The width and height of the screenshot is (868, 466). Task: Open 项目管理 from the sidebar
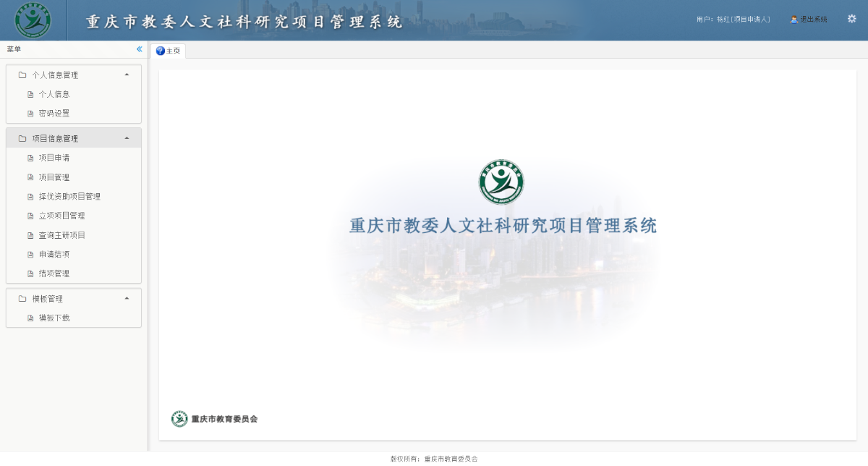(x=54, y=177)
